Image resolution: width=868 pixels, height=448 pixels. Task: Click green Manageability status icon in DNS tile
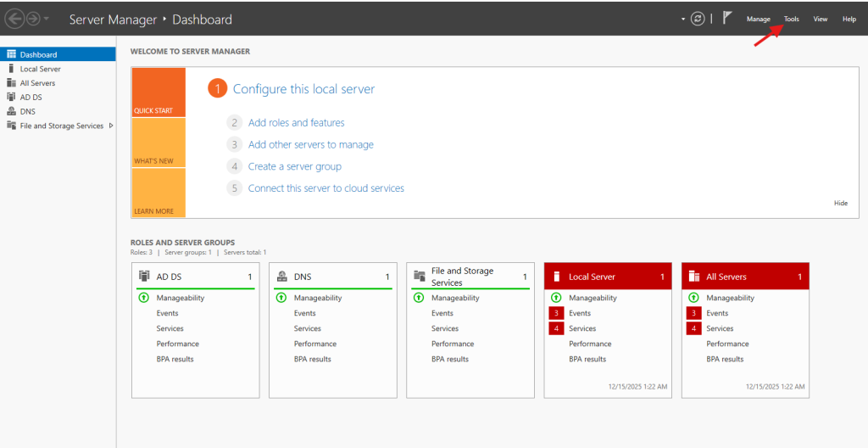click(281, 298)
